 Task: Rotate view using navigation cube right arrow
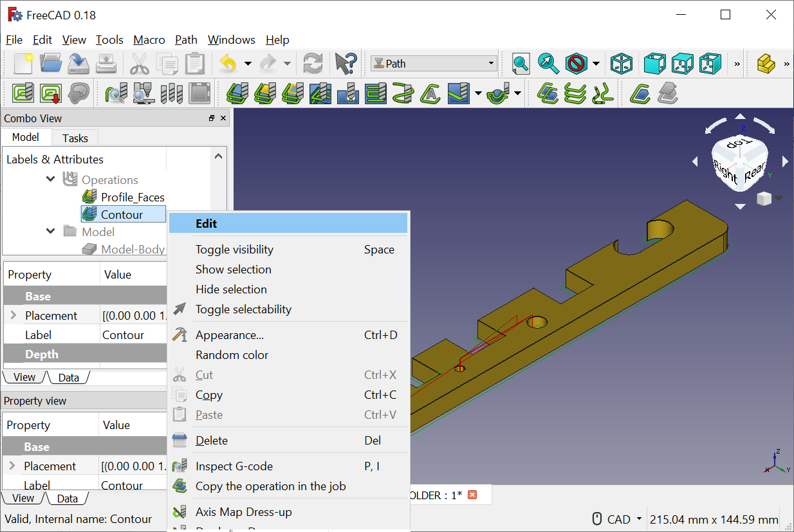tap(785, 161)
